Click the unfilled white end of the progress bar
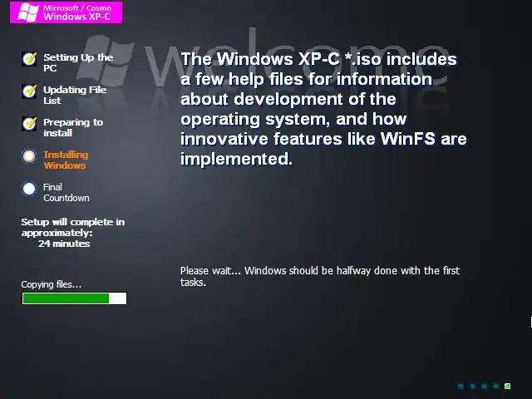This screenshot has width=532, height=399. [x=117, y=298]
